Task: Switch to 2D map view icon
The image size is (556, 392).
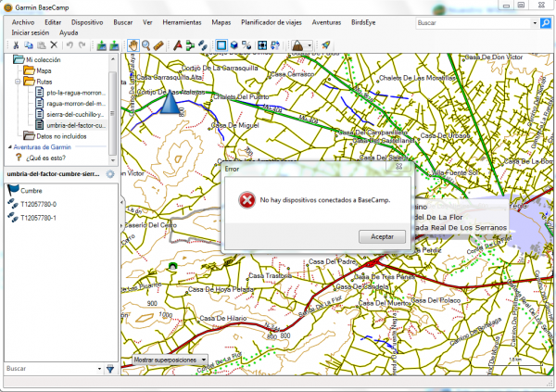Action: [221, 45]
